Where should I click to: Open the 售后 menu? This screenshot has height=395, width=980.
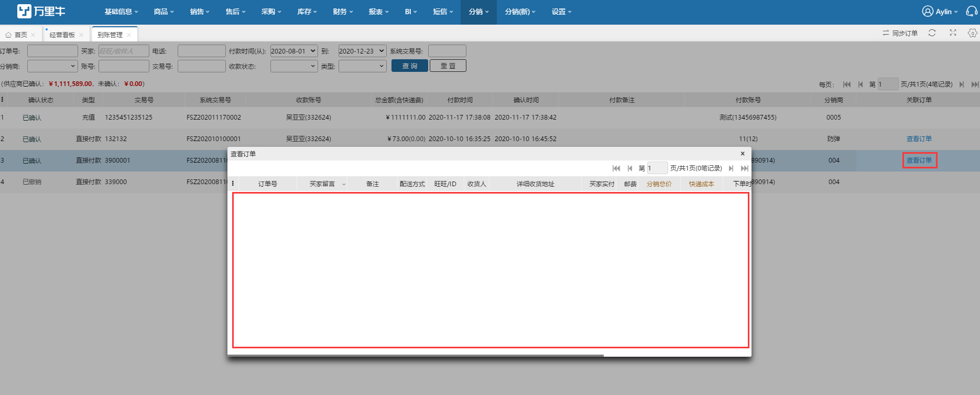[235, 12]
